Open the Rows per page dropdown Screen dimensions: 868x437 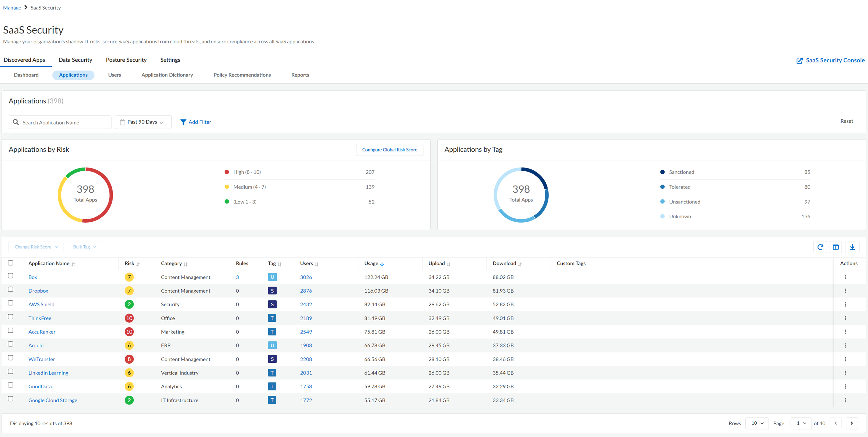[757, 423]
